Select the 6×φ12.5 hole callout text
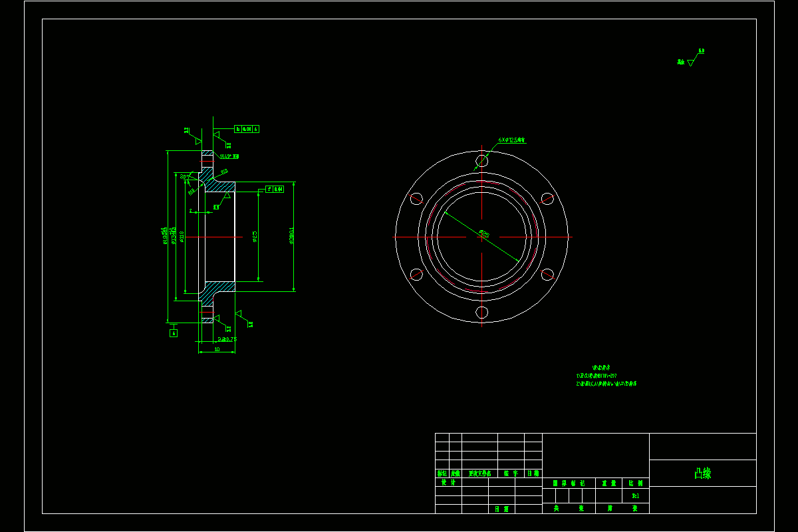798x532 pixels. [511, 140]
